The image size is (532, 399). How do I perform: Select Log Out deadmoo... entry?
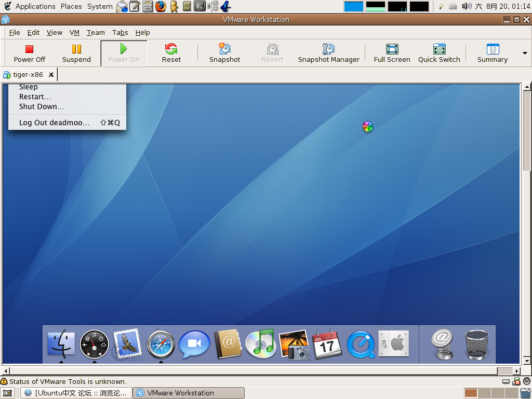pyautogui.click(x=67, y=123)
